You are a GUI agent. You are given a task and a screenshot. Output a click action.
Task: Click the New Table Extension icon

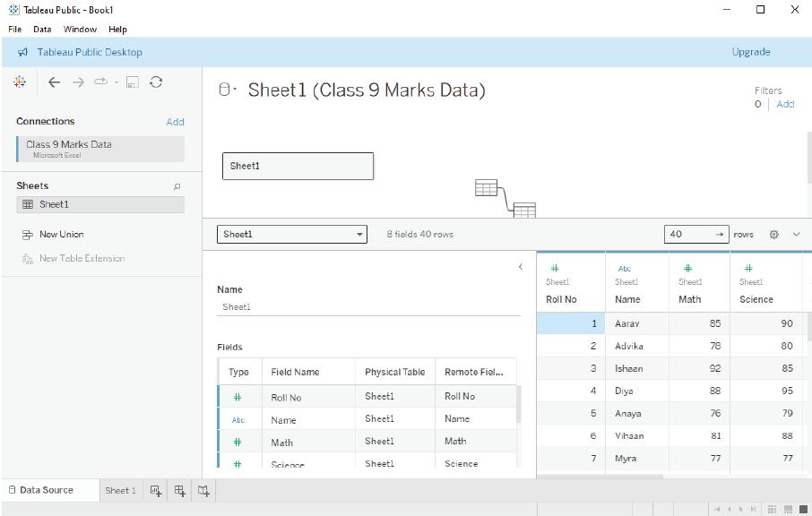click(x=28, y=258)
